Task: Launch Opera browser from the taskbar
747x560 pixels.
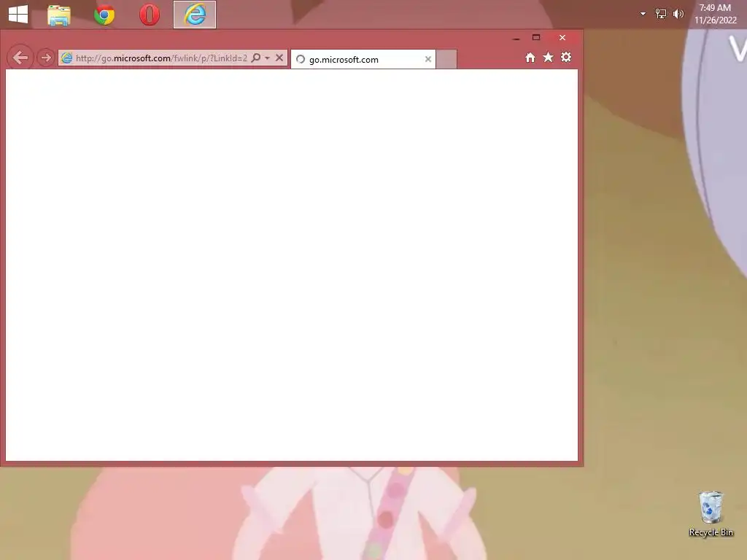Action: point(149,15)
